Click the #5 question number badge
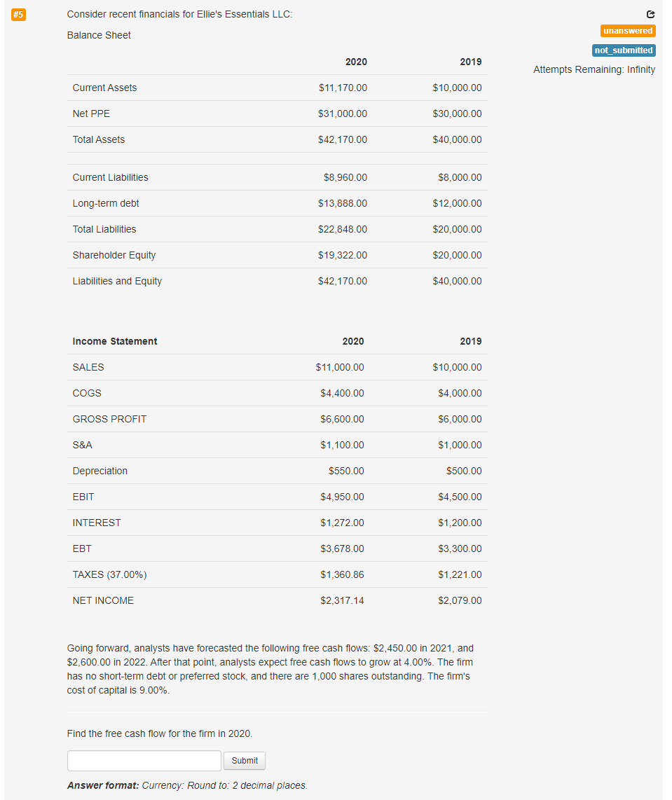Viewport: 672px width, 800px height. point(19,14)
